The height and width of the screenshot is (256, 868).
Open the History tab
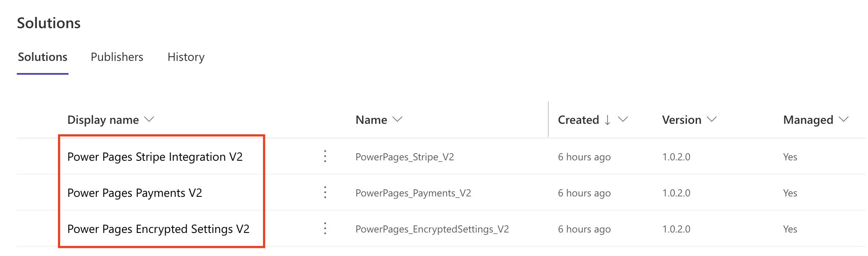click(x=186, y=57)
